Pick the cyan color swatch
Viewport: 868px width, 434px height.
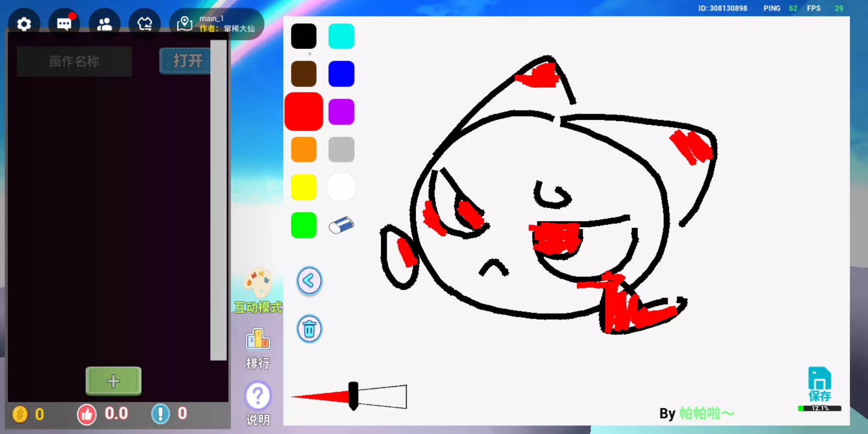click(341, 36)
